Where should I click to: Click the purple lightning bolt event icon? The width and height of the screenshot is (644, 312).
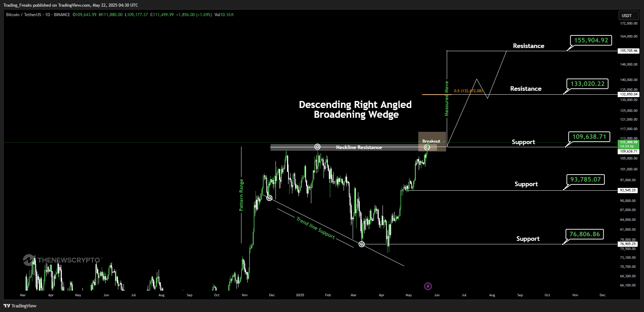428,286
